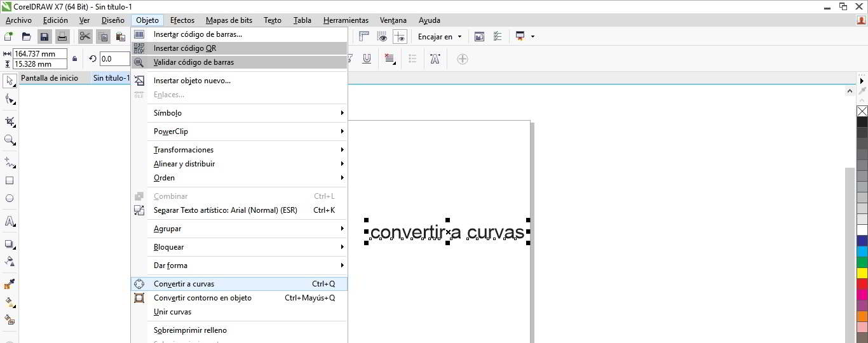Viewport: 868px width, 343px height.
Task: Print using the printer icon
Action: [62, 37]
